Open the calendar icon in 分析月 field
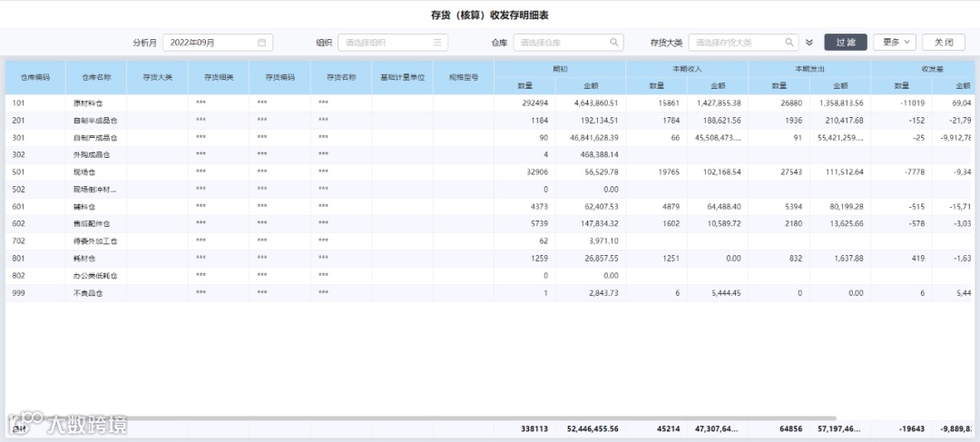This screenshot has width=980, height=442. tap(262, 43)
